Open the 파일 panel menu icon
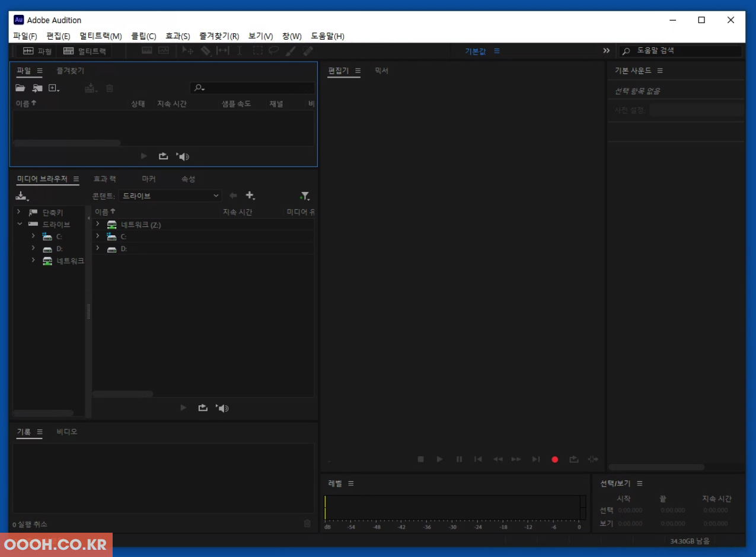756x557 pixels. coord(40,71)
